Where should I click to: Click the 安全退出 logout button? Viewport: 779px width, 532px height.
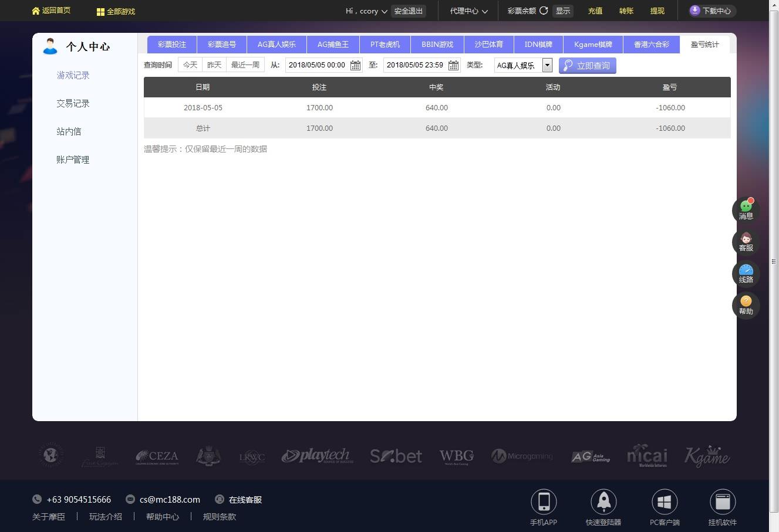pyautogui.click(x=409, y=11)
